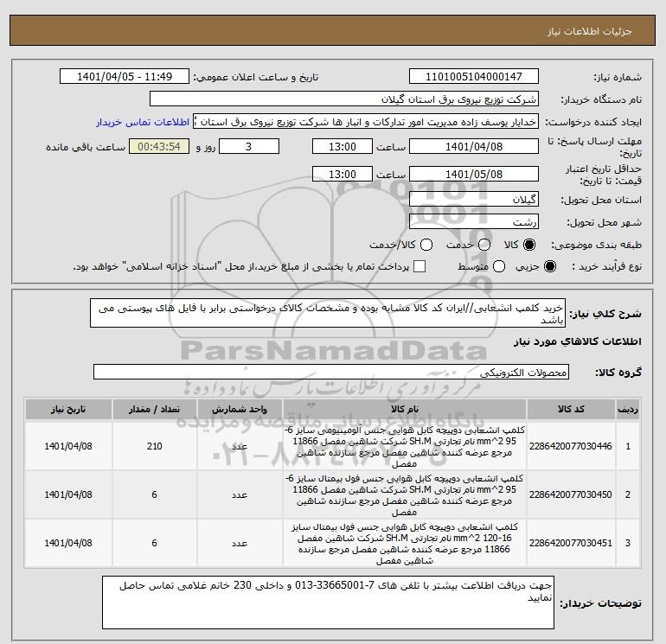Click the need number field 1101005104000147
This screenshot has height=644, width=666.
(x=474, y=77)
